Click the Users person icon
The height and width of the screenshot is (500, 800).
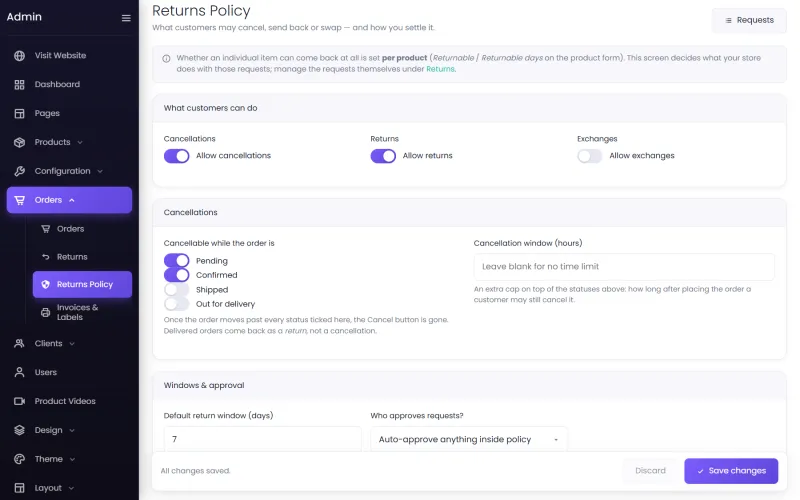(x=19, y=372)
